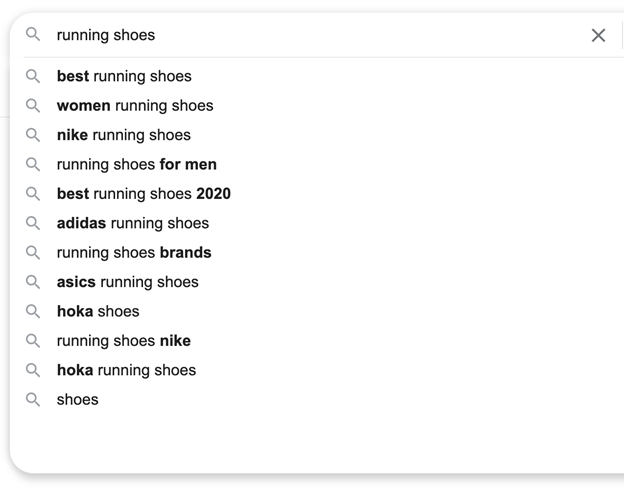Choose the "hoka running shoes" suggestion
The image size is (624, 488).
pos(126,370)
